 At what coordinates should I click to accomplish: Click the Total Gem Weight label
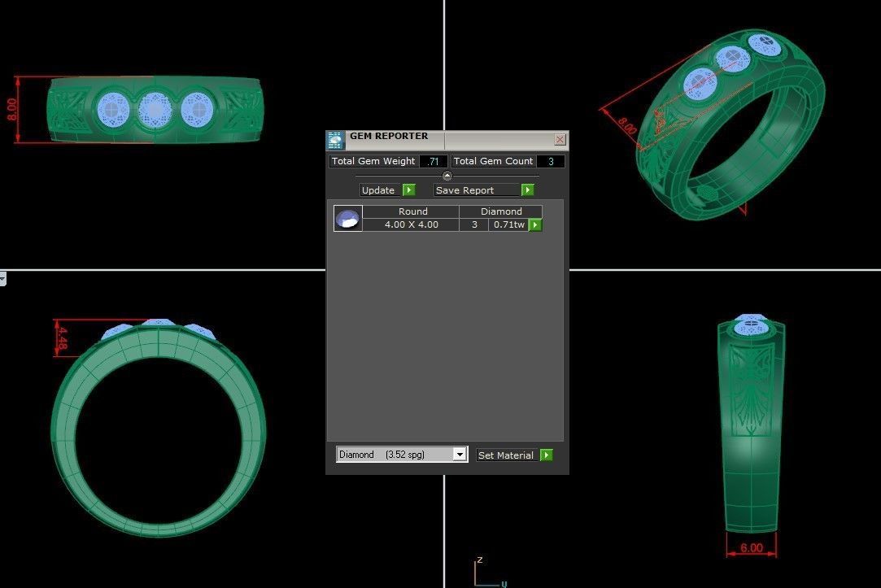click(x=373, y=161)
